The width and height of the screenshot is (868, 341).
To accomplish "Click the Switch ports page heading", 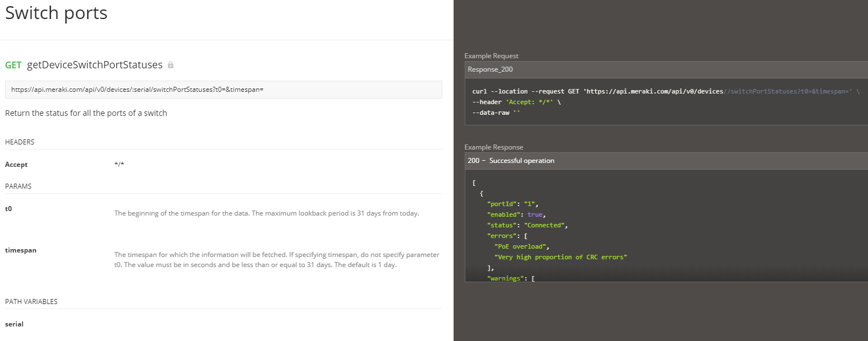I will 56,12.
